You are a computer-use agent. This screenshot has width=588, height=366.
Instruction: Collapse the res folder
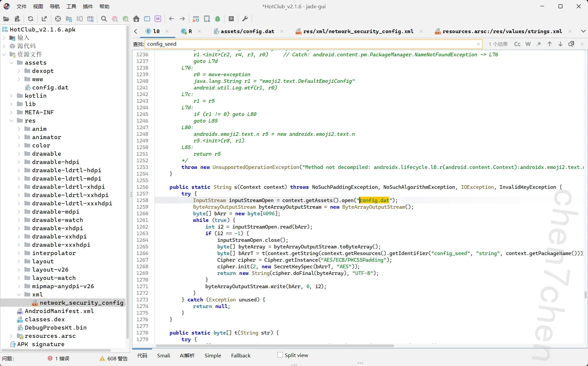point(11,121)
